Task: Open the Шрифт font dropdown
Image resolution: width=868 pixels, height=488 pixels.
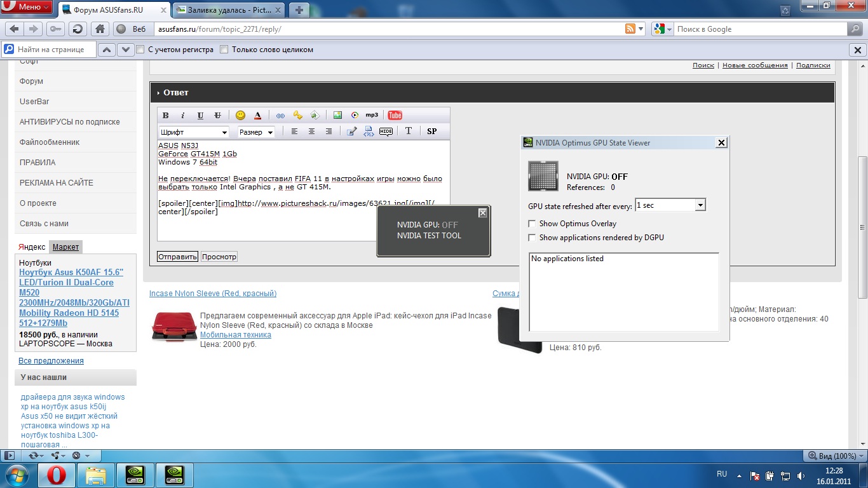Action: (194, 132)
